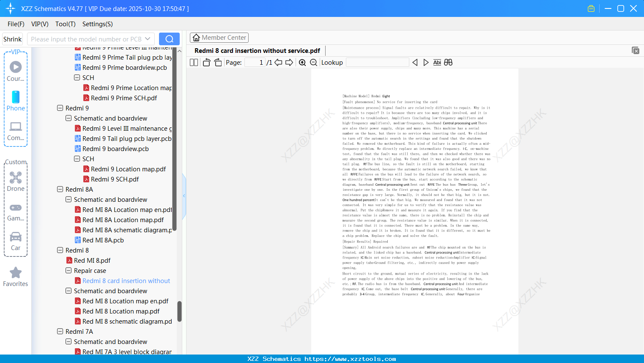
Task: Open Redmi 9 Tail plug pcb layer.pcb
Action: 127,139
